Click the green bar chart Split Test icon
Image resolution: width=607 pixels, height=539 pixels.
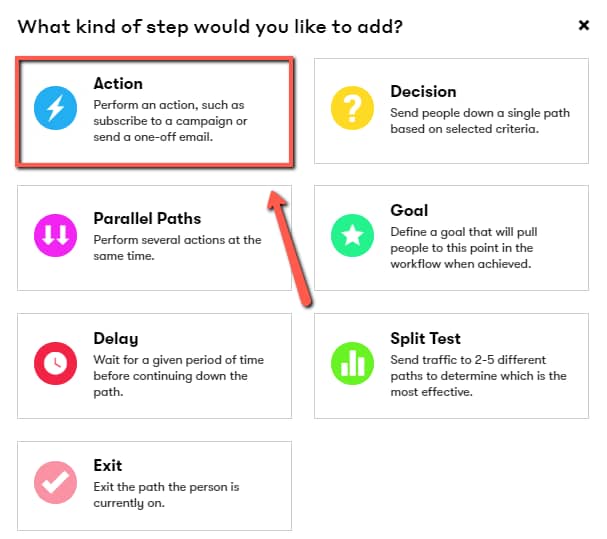pos(352,363)
